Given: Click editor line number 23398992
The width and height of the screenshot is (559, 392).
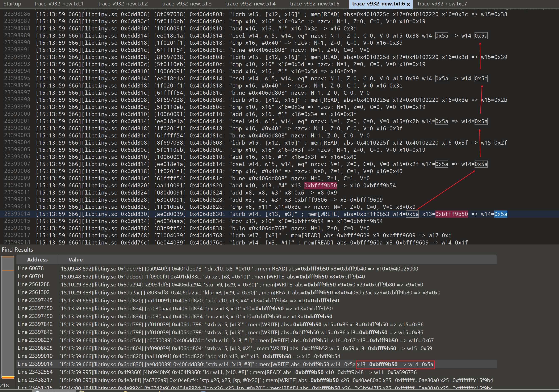Looking at the screenshot, I should (x=17, y=57).
